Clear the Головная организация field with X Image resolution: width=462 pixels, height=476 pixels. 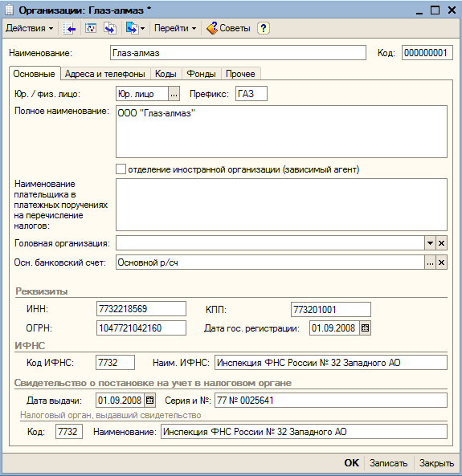441,243
